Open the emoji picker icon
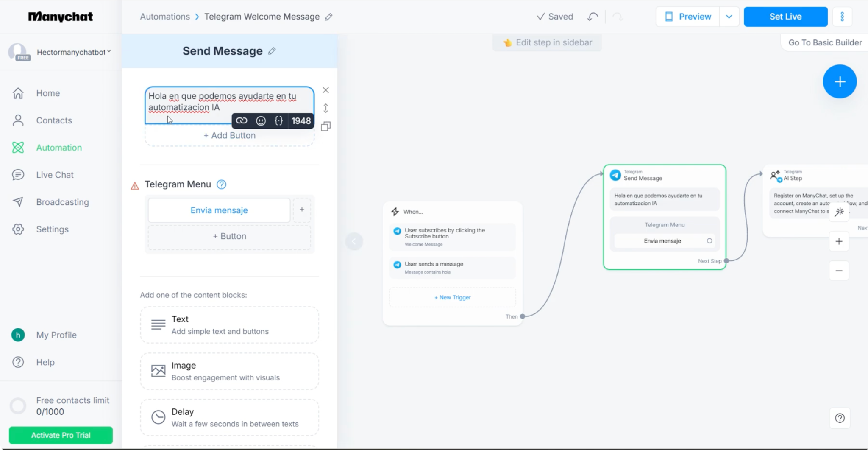 click(261, 121)
